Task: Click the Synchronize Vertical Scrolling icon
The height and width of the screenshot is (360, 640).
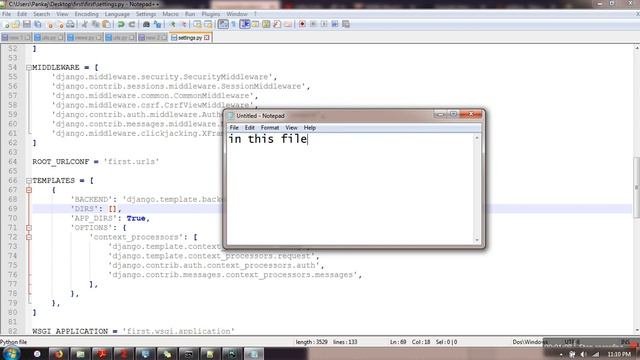Action: [198, 24]
